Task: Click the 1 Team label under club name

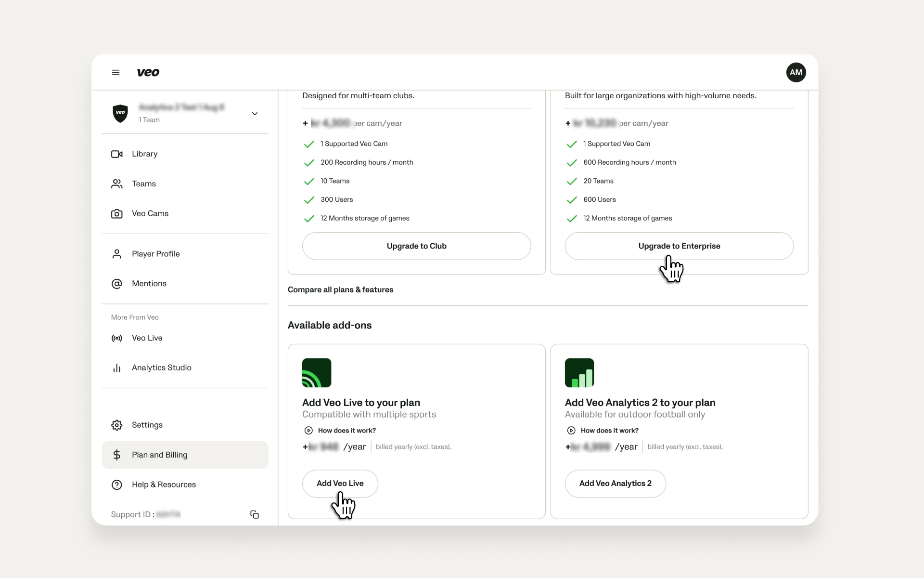Action: [149, 120]
